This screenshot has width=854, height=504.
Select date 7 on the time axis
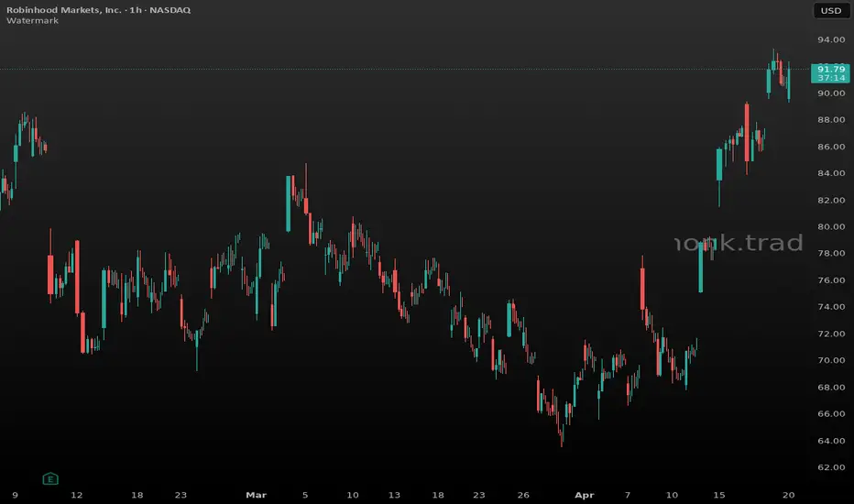(x=628, y=495)
